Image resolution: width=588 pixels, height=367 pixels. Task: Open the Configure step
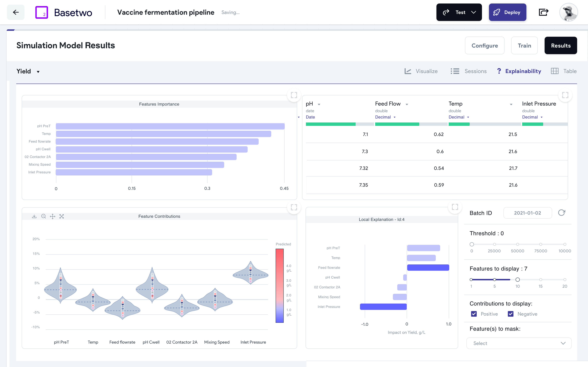point(485,45)
